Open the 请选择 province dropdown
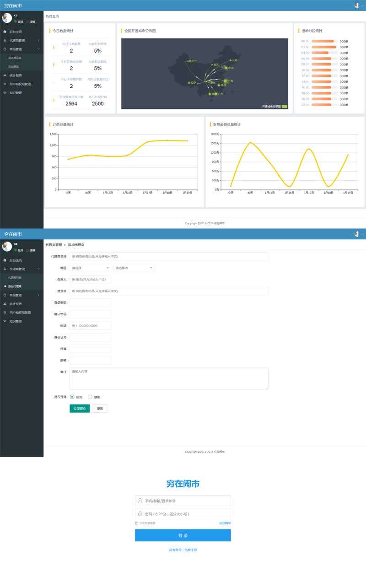 tap(90, 268)
